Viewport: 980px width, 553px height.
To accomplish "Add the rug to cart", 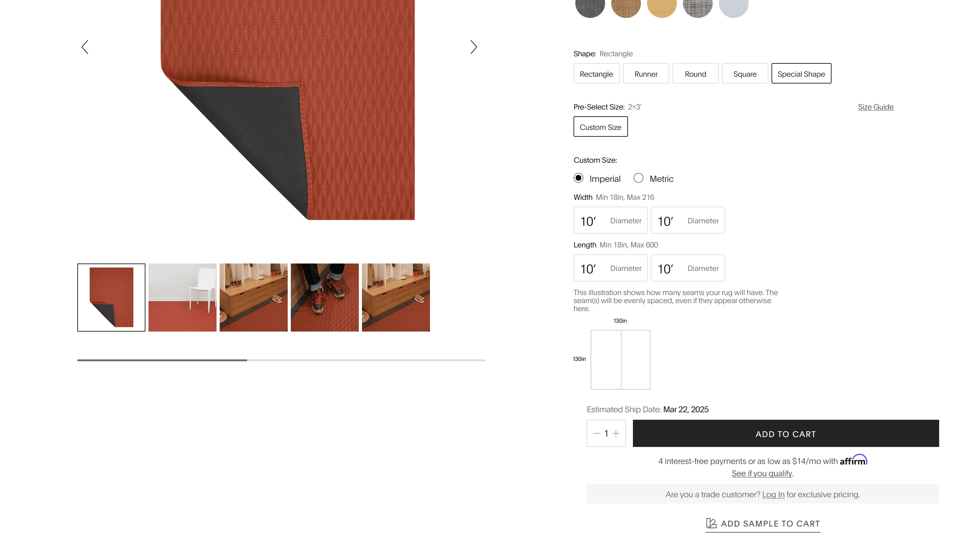I will [786, 433].
